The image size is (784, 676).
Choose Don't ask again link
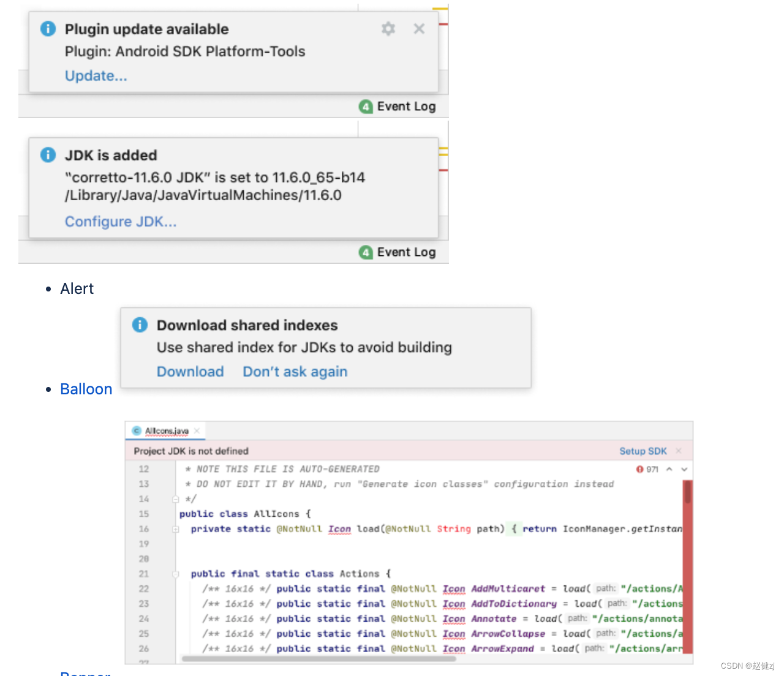[x=295, y=372]
